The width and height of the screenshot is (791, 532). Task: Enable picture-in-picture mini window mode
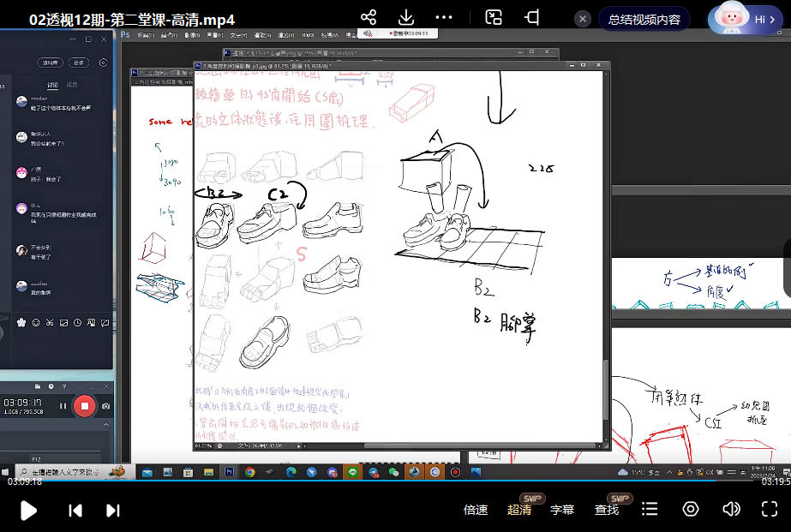[494, 18]
